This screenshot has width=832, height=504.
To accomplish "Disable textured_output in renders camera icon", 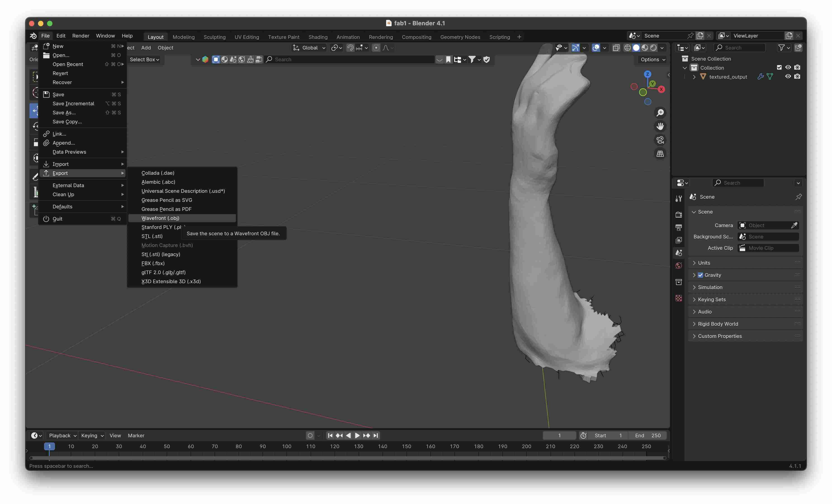I will tap(797, 77).
